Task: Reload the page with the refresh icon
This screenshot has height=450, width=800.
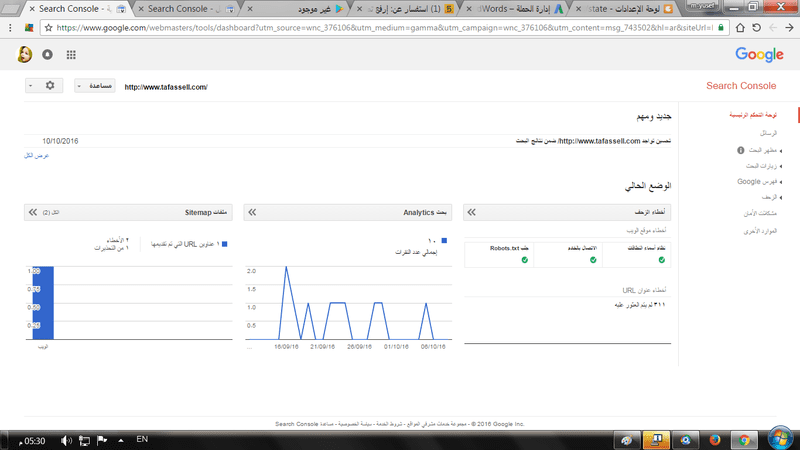Action: [757, 28]
